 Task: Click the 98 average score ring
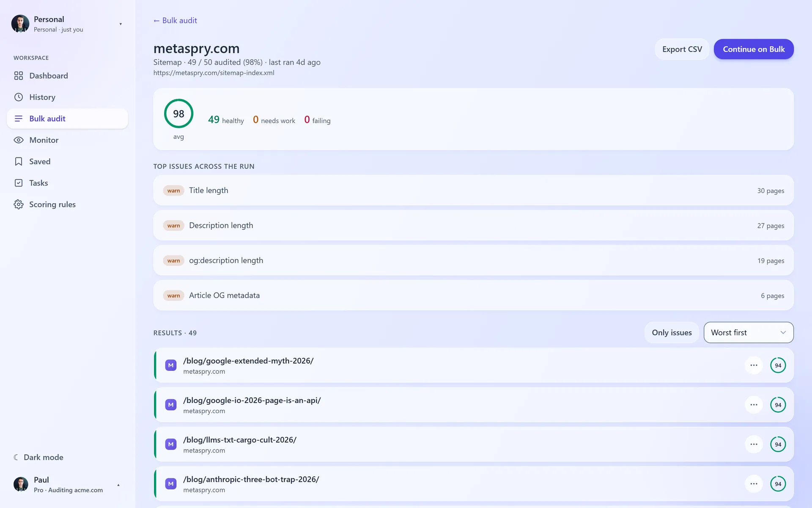click(178, 114)
